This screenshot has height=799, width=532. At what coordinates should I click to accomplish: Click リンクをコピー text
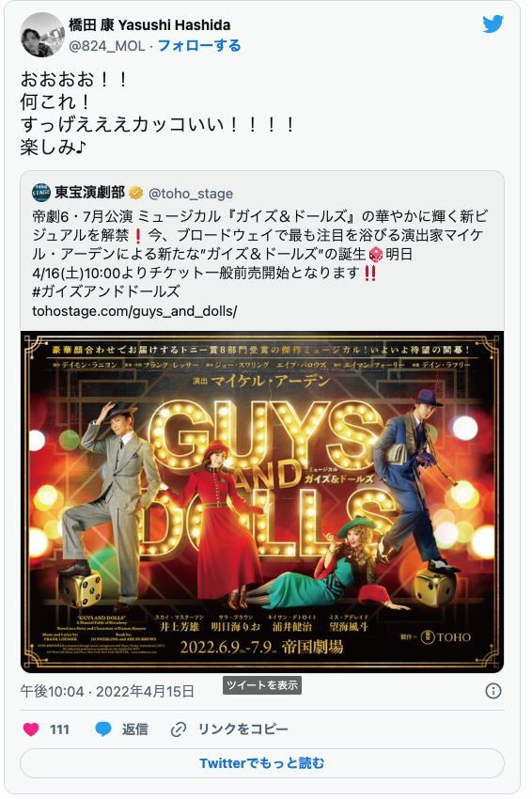tap(243, 729)
